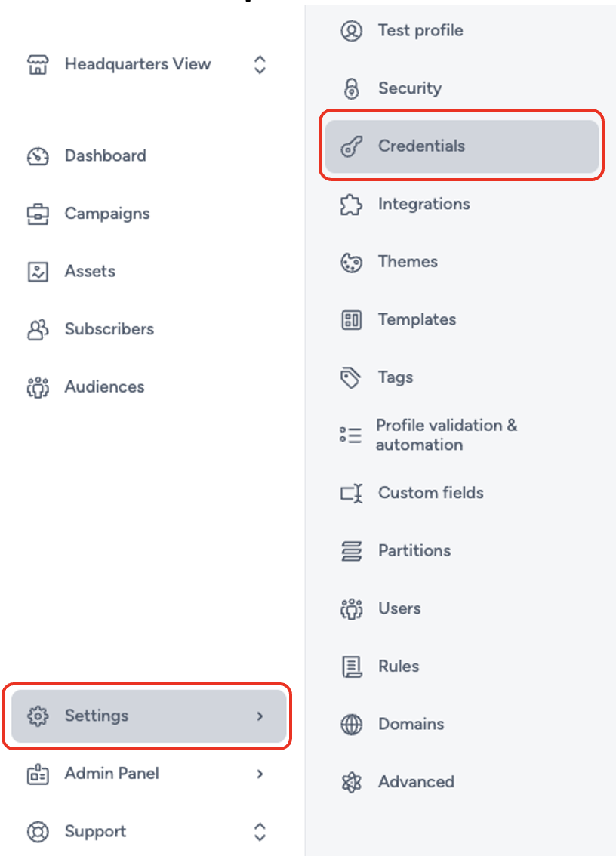Expand the Headquarters View selector
The width and height of the screenshot is (616, 859).
[258, 64]
